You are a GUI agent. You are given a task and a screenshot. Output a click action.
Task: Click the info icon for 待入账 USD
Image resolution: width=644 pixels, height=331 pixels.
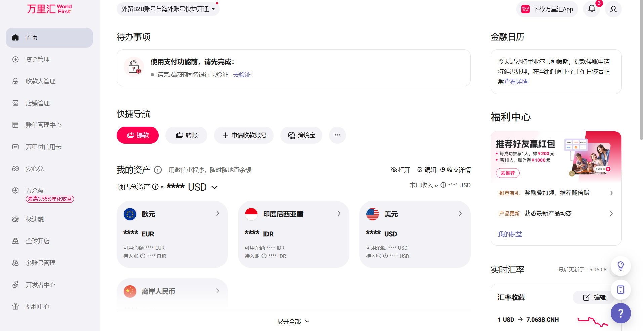(x=385, y=256)
